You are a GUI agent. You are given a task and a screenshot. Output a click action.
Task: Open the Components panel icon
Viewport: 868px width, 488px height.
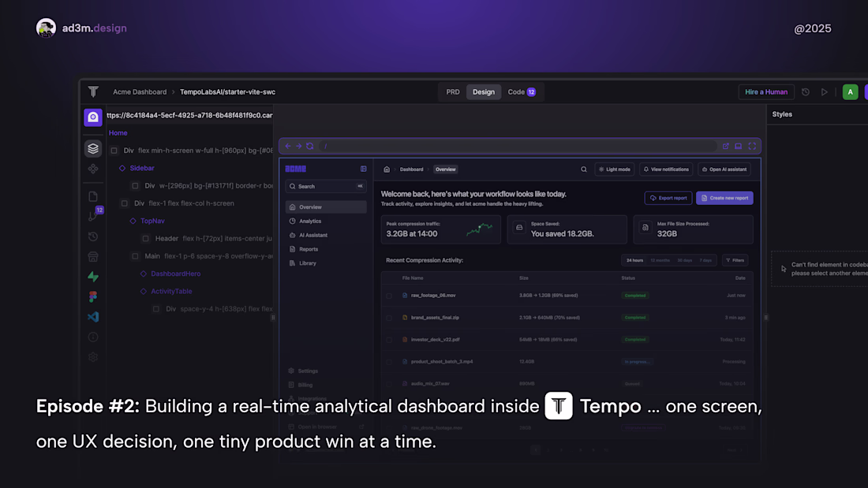[93, 169]
